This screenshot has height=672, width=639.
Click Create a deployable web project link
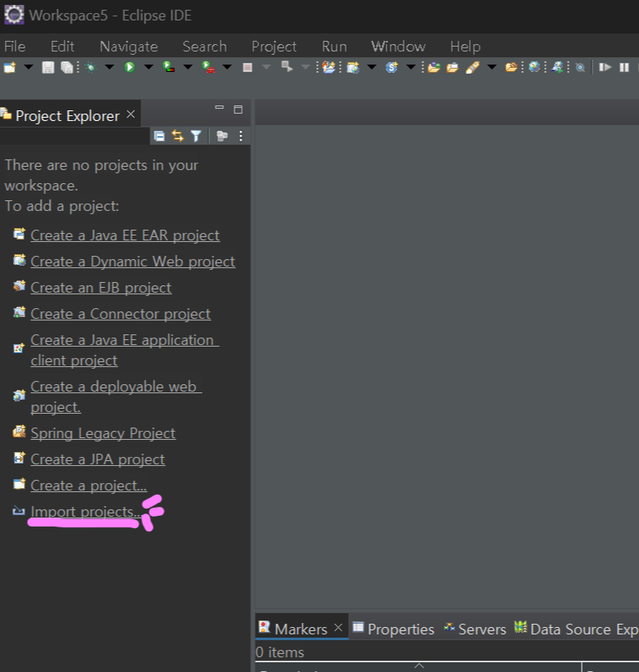pos(116,396)
